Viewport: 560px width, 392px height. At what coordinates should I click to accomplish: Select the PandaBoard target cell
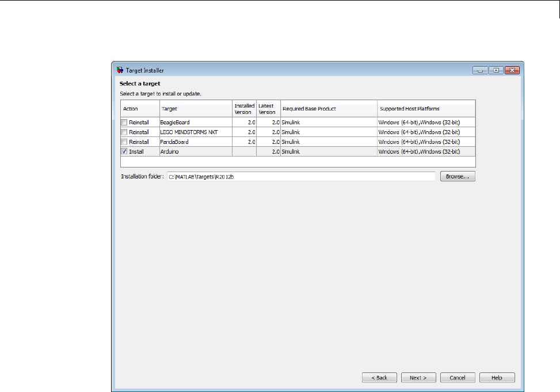[196, 142]
